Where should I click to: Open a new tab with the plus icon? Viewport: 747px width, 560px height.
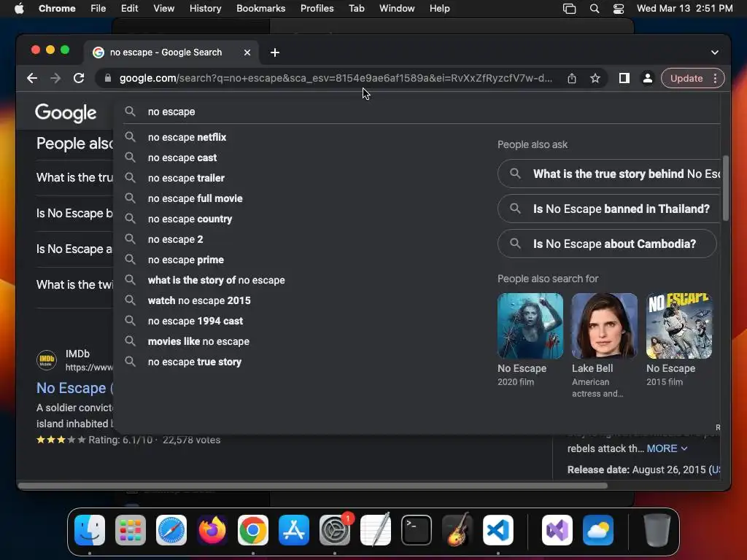click(x=275, y=52)
